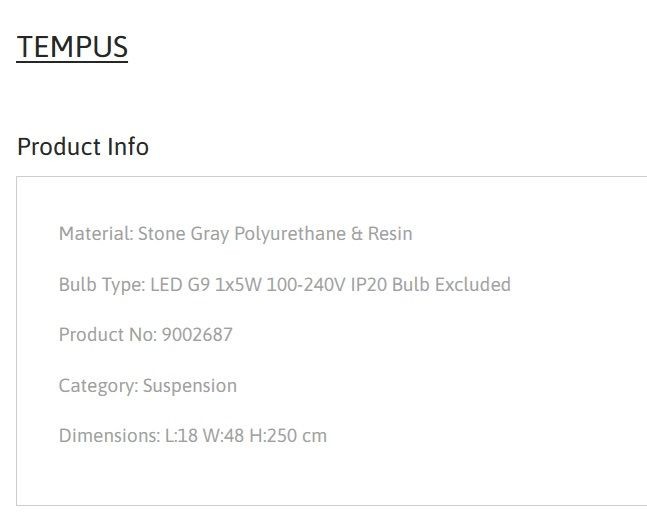Click the Product No: 9002687 text
Screen dimensions: 647x526
point(146,335)
